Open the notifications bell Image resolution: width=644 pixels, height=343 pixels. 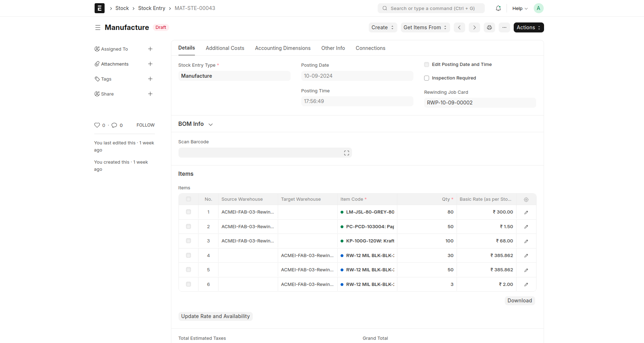tap(498, 8)
